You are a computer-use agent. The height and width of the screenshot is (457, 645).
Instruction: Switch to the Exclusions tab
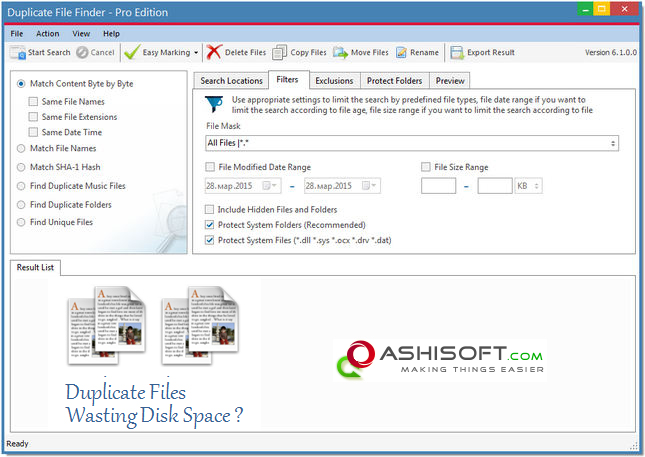pyautogui.click(x=334, y=81)
